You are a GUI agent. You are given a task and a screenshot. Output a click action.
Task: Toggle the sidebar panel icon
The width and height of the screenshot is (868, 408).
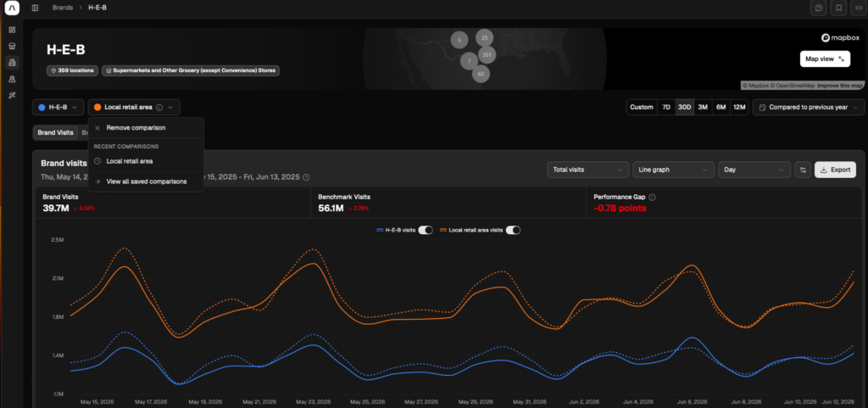36,8
